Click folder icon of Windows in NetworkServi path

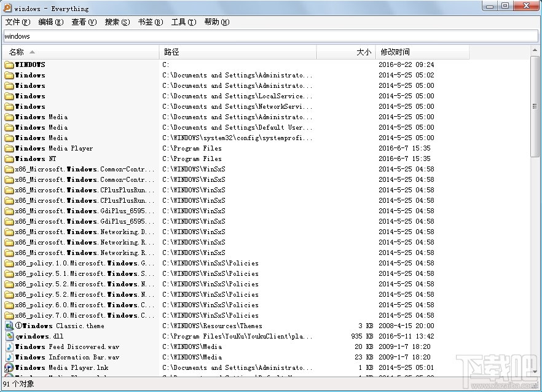coord(9,106)
